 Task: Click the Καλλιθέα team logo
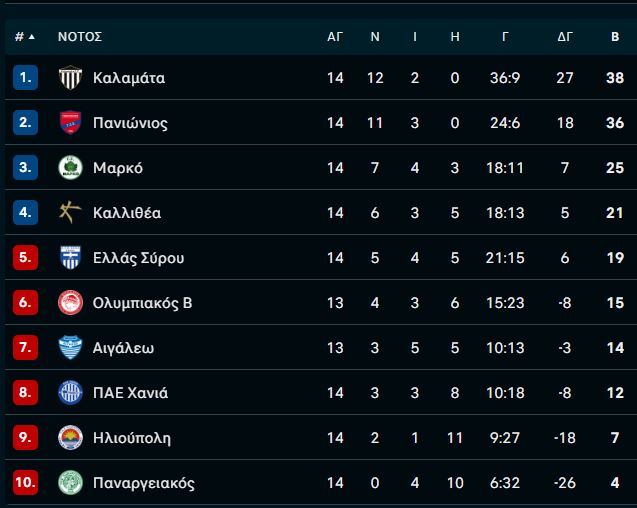[70, 213]
